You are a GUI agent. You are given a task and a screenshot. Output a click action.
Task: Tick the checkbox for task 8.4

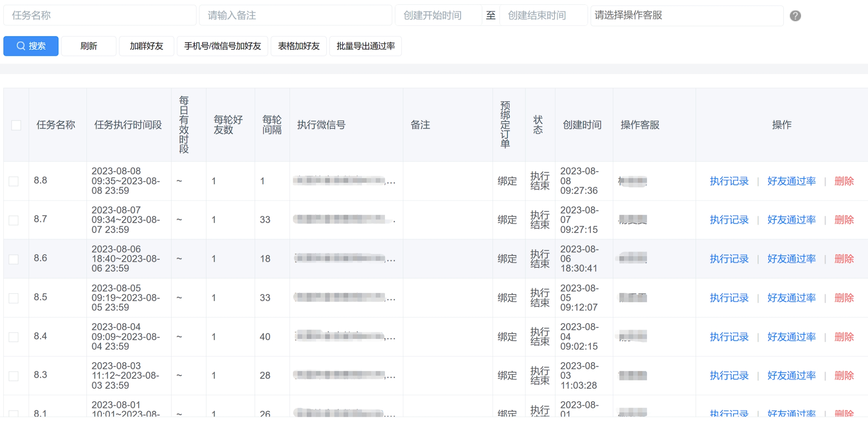pyautogui.click(x=14, y=337)
